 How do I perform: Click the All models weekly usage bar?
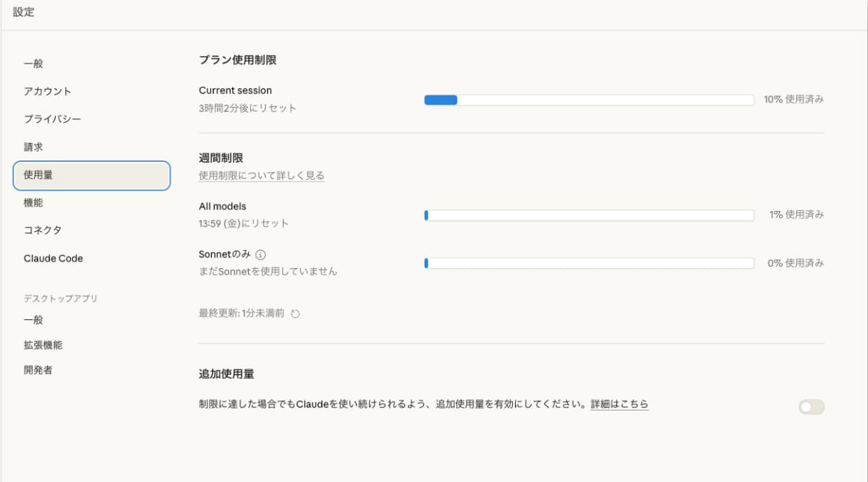point(589,215)
